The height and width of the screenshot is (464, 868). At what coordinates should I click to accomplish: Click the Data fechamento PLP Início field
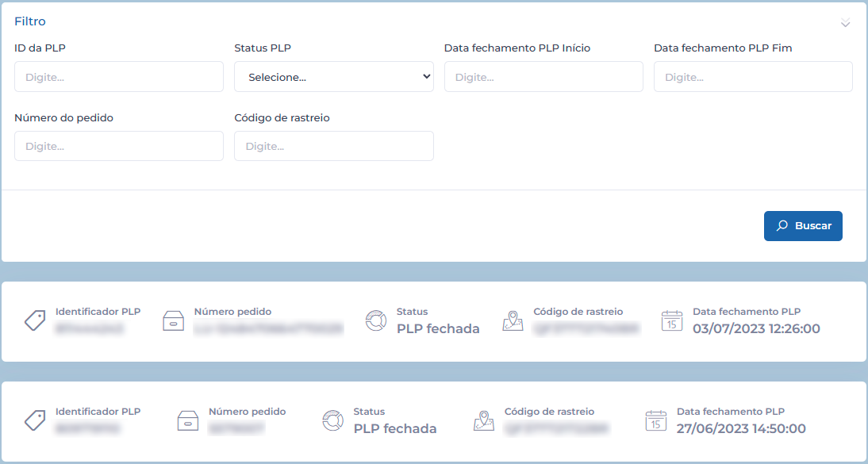click(x=543, y=76)
